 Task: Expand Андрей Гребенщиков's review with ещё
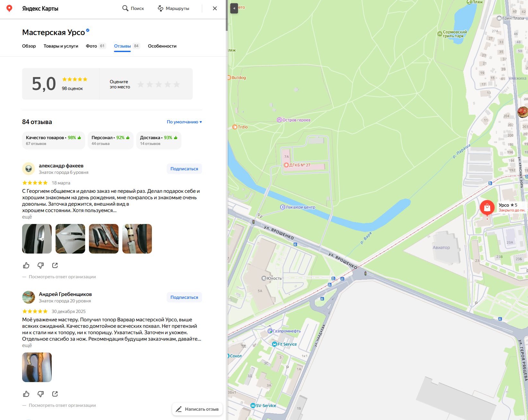27,345
